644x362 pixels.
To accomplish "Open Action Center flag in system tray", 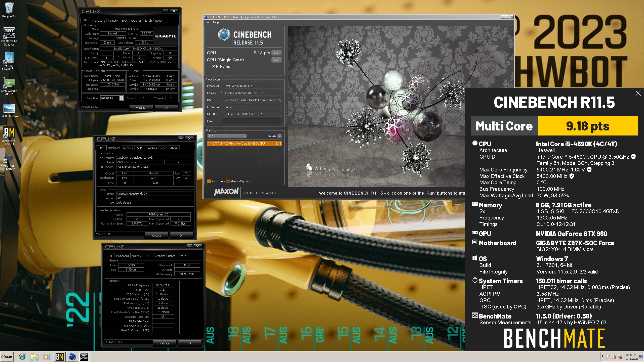I will pos(614,357).
